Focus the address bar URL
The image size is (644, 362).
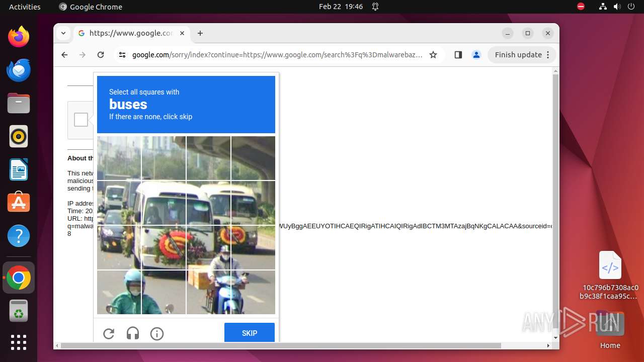click(x=277, y=55)
